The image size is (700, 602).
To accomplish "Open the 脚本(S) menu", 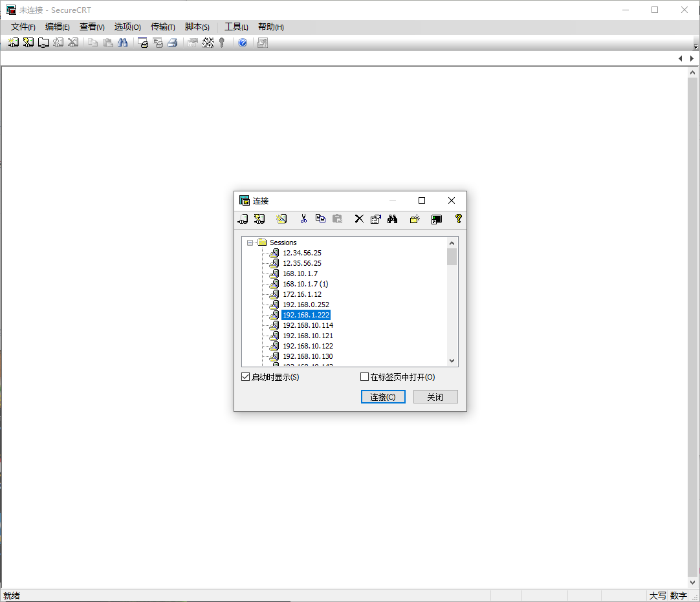I will [197, 27].
